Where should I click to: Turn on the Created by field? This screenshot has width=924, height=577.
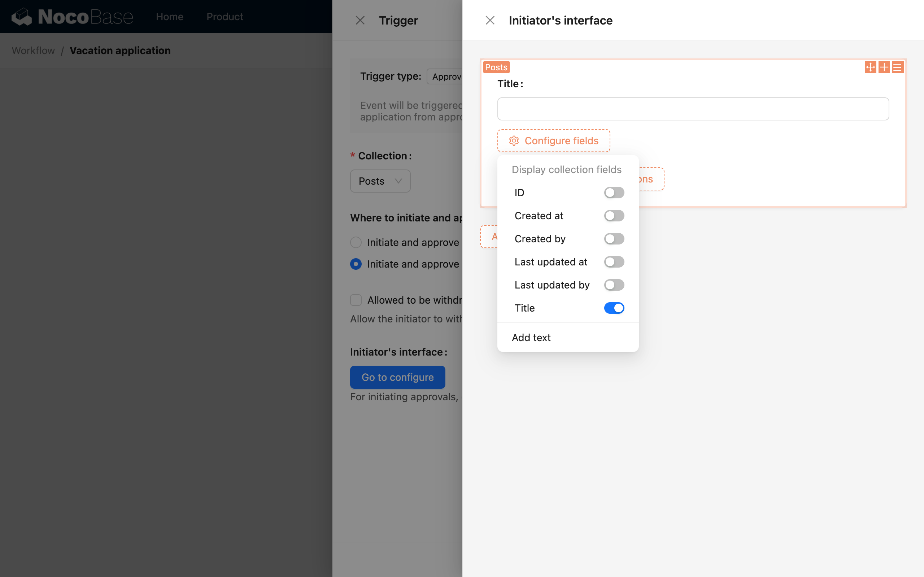click(x=614, y=238)
